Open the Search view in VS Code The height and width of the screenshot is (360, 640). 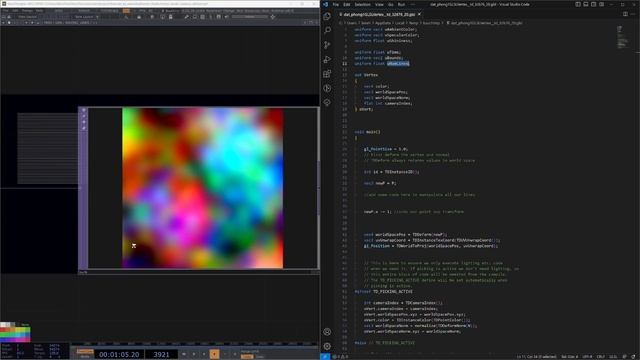point(327,30)
